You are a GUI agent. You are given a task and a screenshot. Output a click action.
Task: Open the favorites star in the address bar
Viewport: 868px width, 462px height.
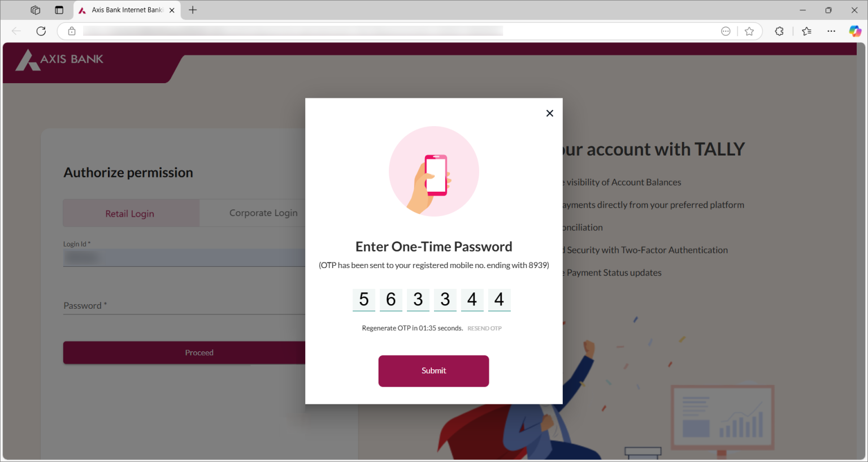749,31
